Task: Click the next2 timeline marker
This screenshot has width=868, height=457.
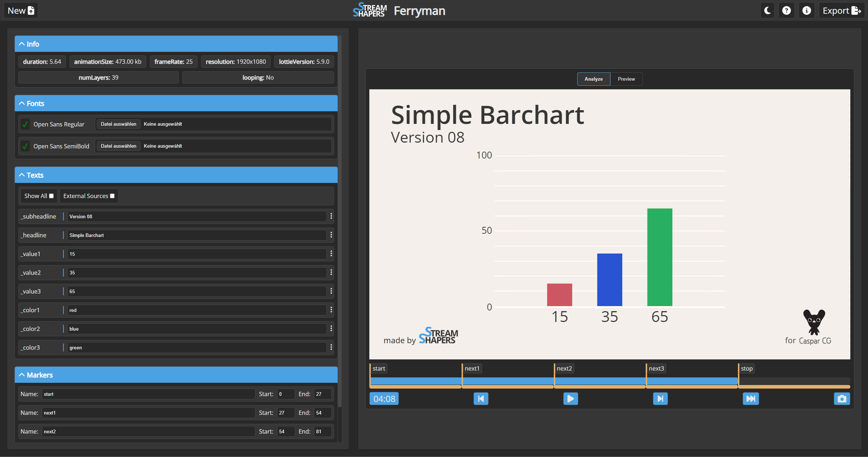Action: click(564, 368)
